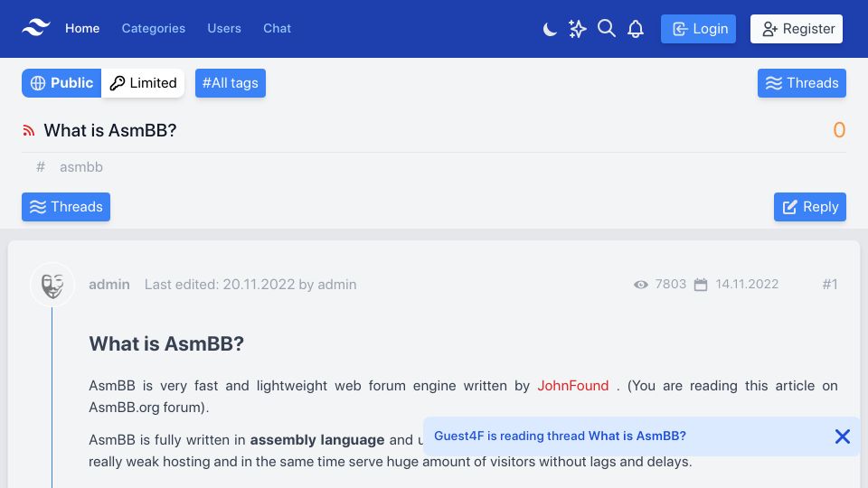The width and height of the screenshot is (868, 488).
Task: Open Categories menu item
Action: point(154,28)
